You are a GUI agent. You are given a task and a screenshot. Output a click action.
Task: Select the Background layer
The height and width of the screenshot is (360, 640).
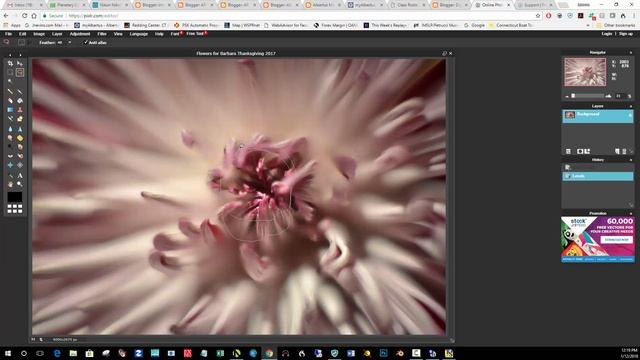(x=598, y=116)
